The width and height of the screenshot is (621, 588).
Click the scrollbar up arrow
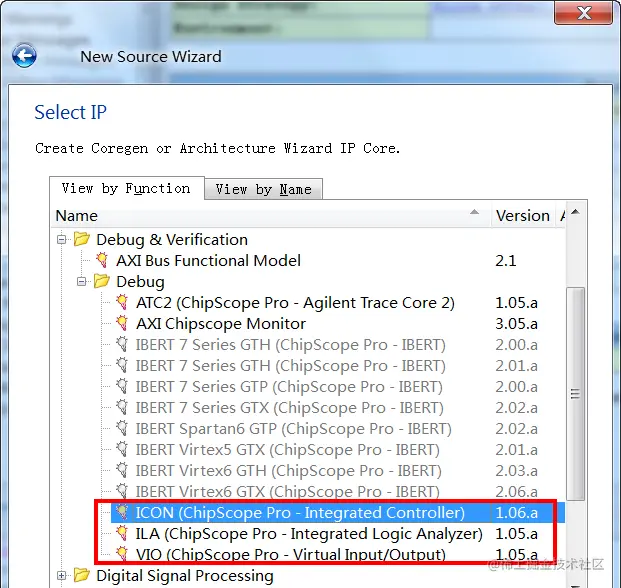click(x=575, y=212)
